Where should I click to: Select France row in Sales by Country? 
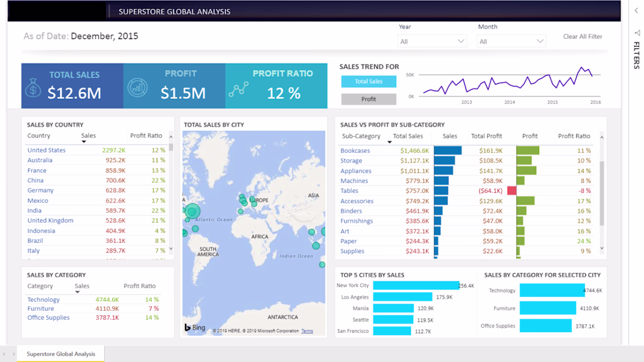tap(97, 170)
